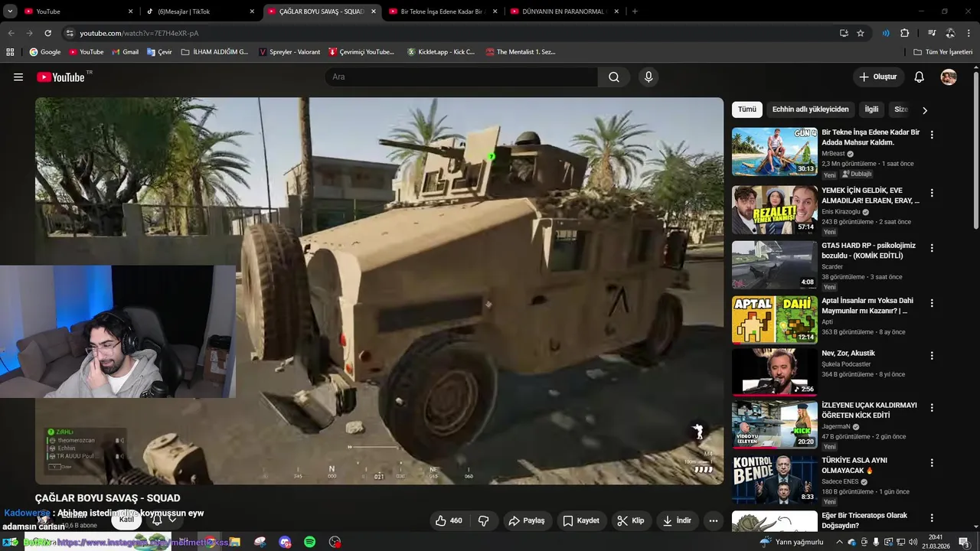The height and width of the screenshot is (551, 980).
Task: Open Spotify from the taskbar
Action: [x=309, y=542]
